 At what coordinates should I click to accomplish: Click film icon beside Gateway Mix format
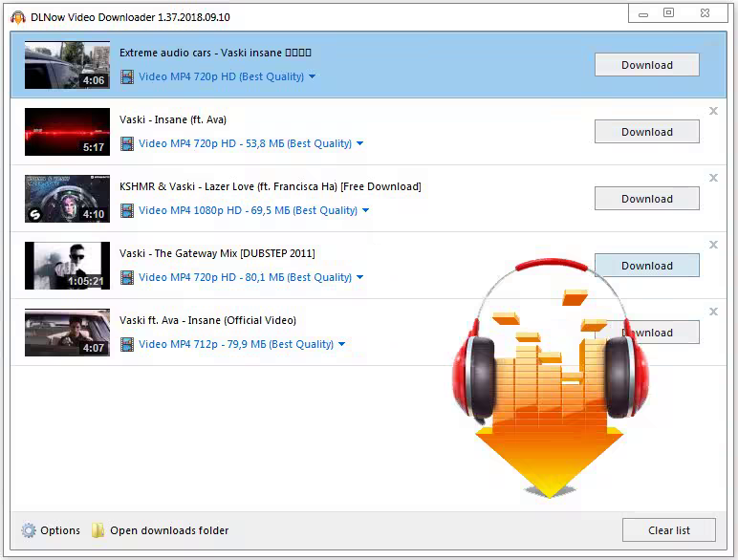[x=127, y=277]
